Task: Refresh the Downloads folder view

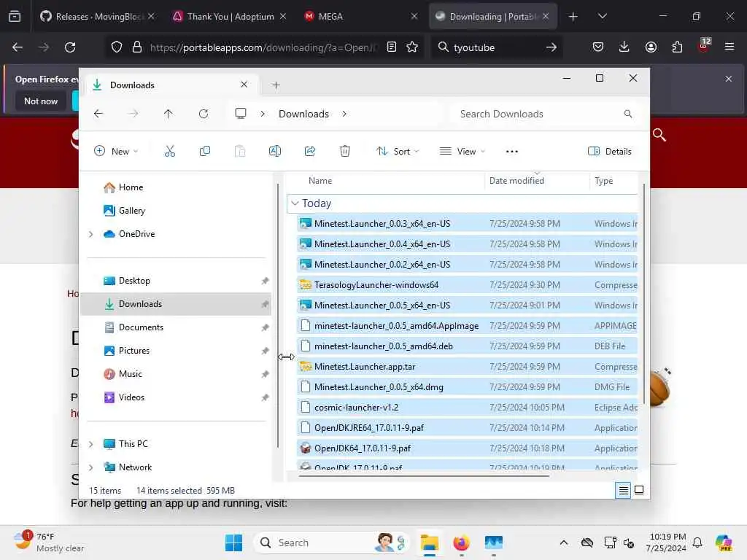Action: coord(204,114)
